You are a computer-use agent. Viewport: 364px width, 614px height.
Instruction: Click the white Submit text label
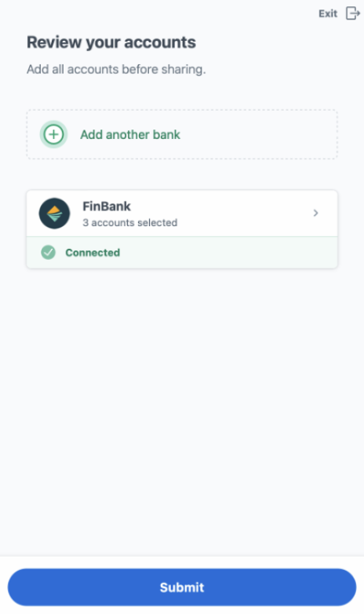[x=182, y=587]
